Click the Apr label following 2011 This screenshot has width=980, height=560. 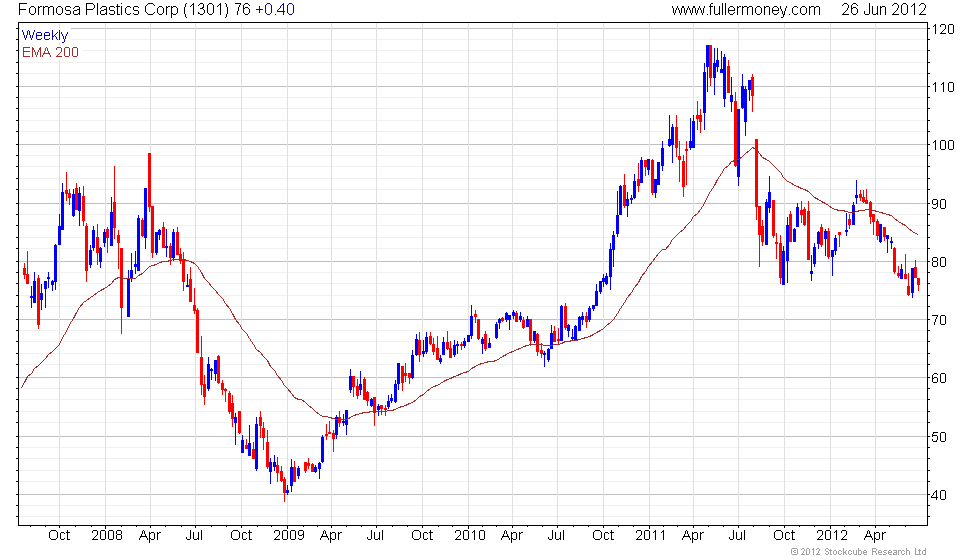coord(693,536)
